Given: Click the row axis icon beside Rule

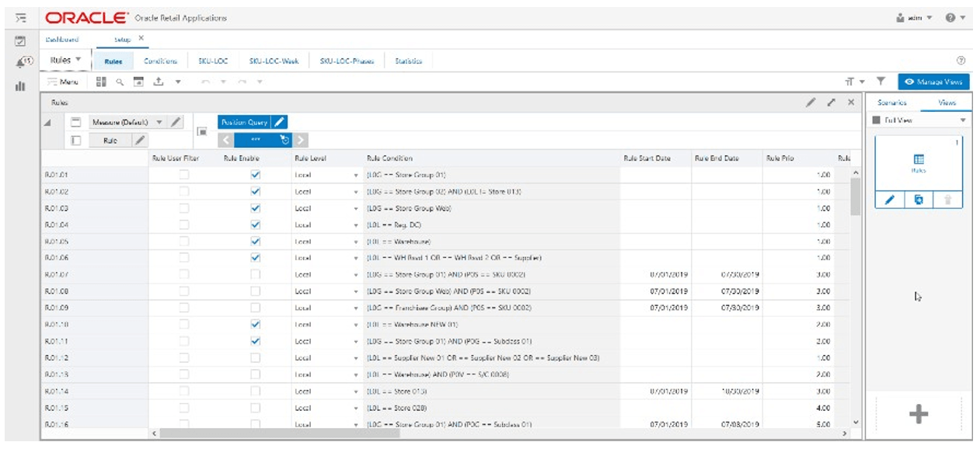Looking at the screenshot, I should 76,141.
